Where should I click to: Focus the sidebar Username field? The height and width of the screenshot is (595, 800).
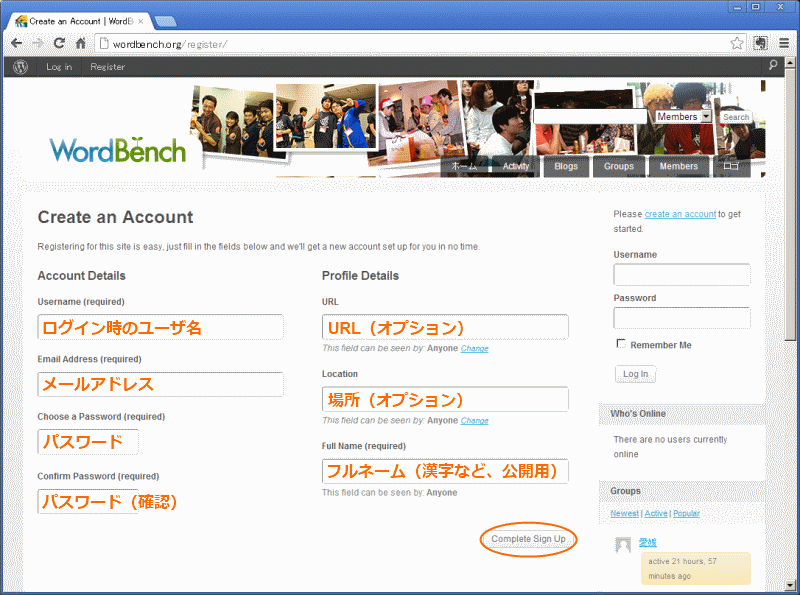[x=682, y=275]
